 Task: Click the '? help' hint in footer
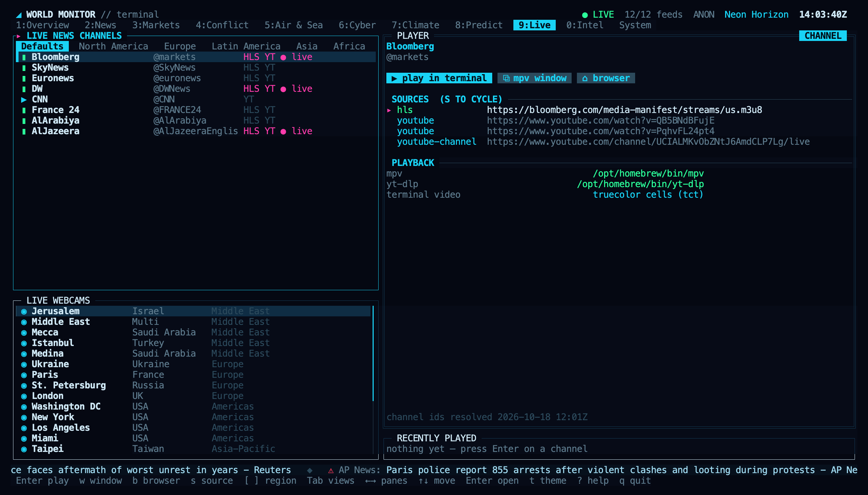point(593,481)
